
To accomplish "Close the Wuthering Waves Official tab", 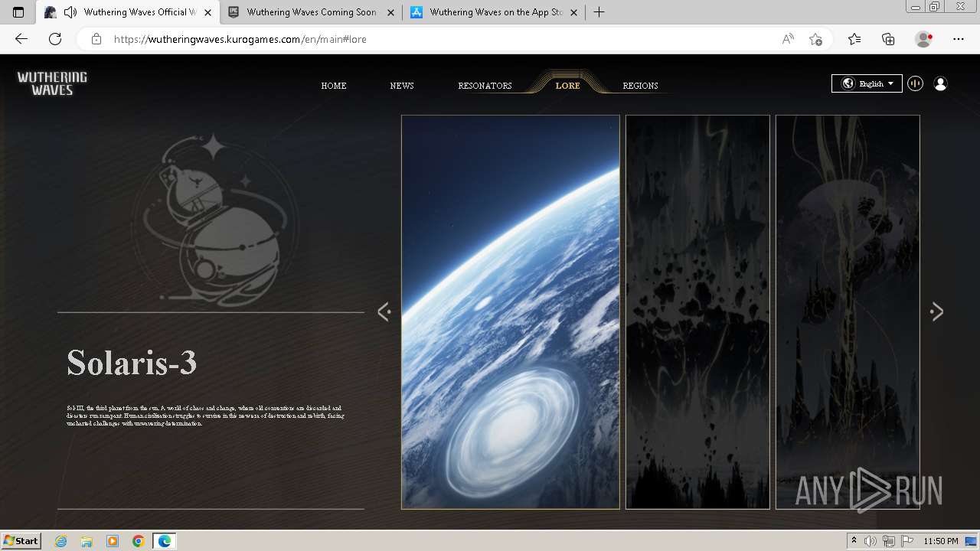I will tap(207, 12).
